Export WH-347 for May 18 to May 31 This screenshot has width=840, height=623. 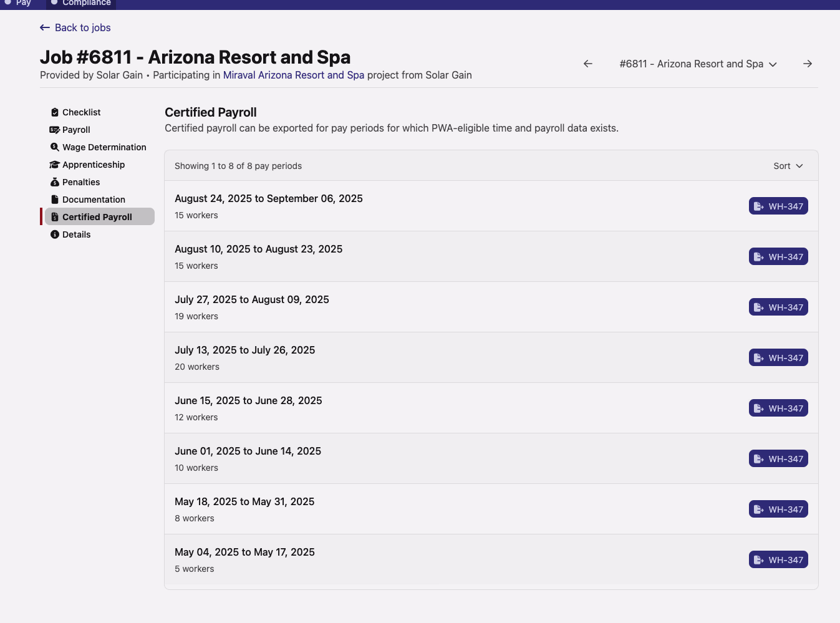coord(778,510)
